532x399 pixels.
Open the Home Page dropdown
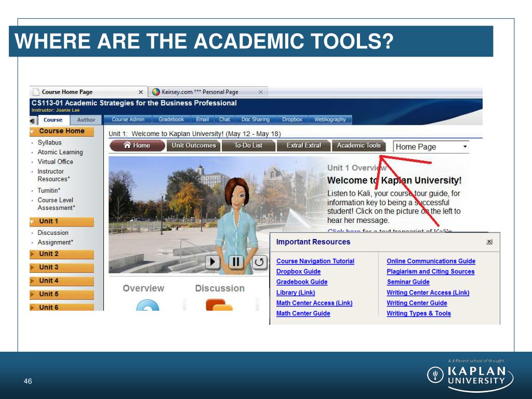click(431, 147)
